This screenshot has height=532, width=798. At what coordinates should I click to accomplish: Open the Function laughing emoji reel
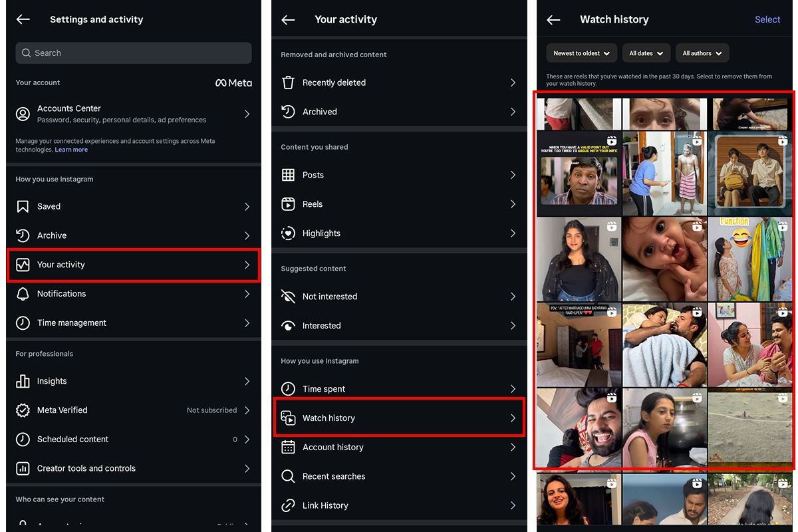[x=750, y=259]
